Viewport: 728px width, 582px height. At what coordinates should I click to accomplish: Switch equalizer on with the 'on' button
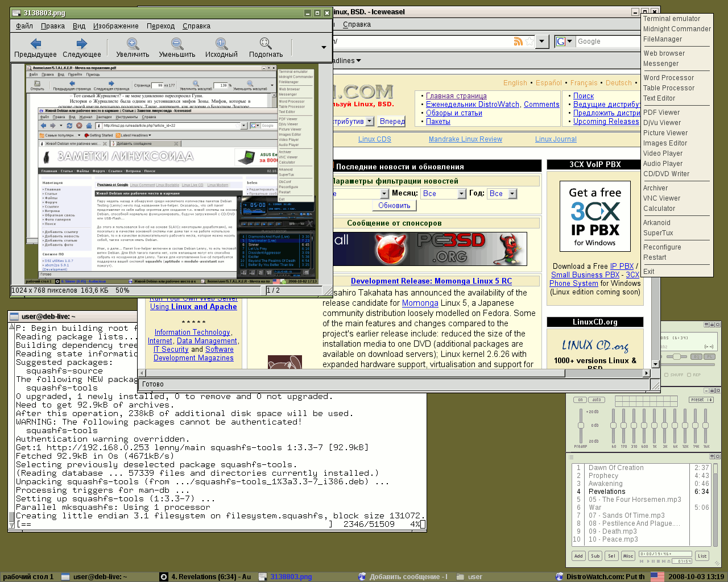pyautogui.click(x=580, y=400)
